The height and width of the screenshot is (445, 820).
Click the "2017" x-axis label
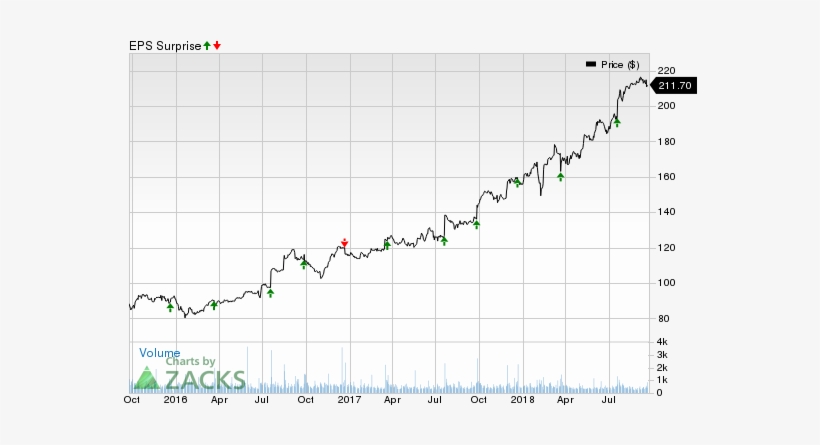[349, 400]
